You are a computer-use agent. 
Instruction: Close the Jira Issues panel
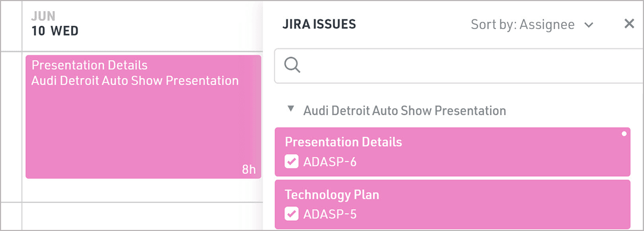coord(629,24)
